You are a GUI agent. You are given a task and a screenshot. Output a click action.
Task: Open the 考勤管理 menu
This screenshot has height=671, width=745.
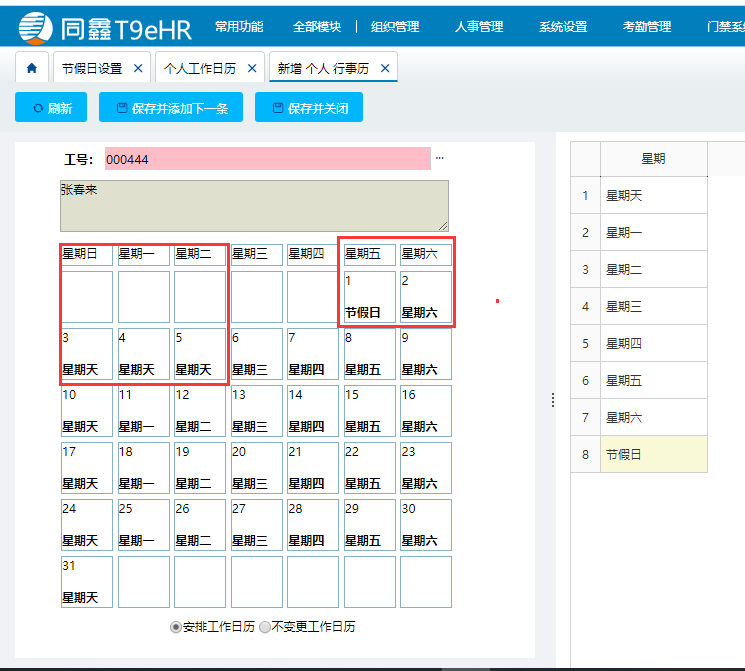[647, 27]
